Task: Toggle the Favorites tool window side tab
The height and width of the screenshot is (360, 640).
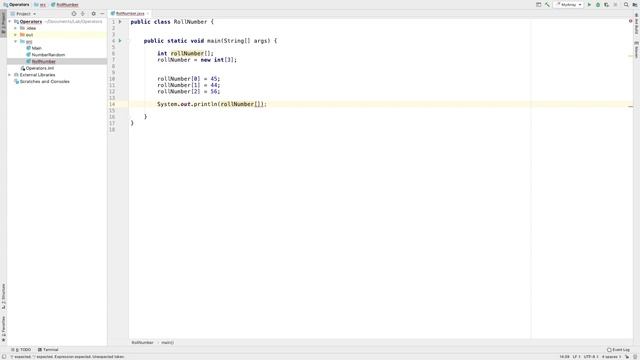Action: coord(3,329)
